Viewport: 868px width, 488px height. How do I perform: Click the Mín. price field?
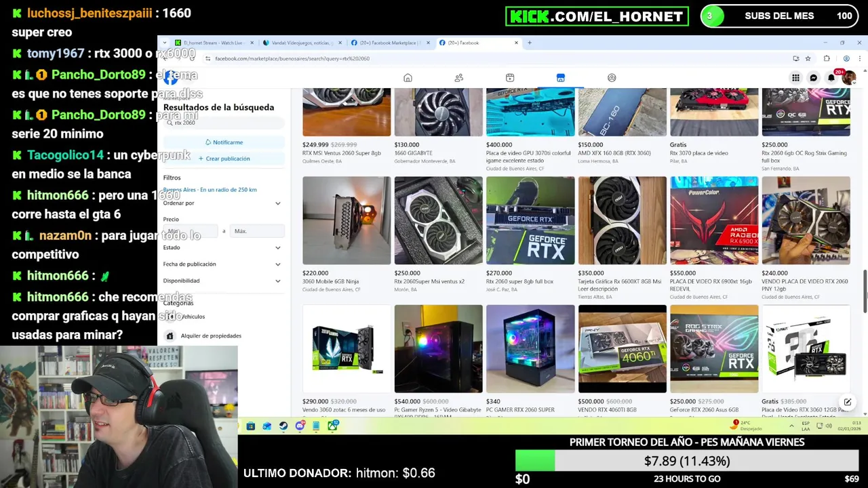coord(191,231)
